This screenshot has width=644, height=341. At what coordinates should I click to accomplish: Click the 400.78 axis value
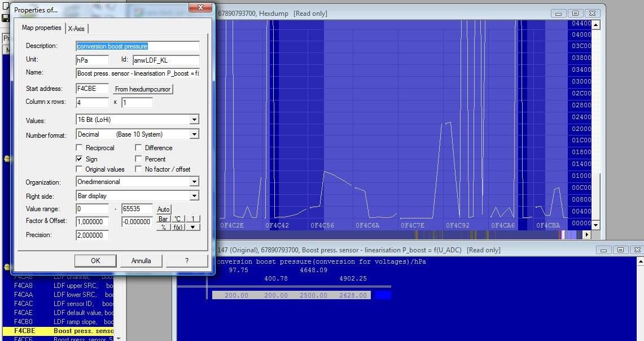(x=276, y=278)
